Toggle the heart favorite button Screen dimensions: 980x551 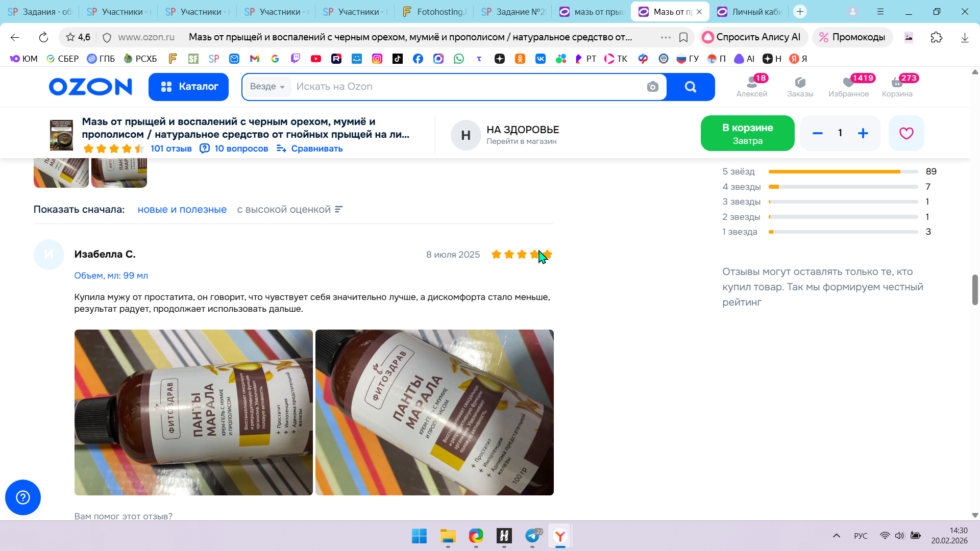tap(906, 133)
